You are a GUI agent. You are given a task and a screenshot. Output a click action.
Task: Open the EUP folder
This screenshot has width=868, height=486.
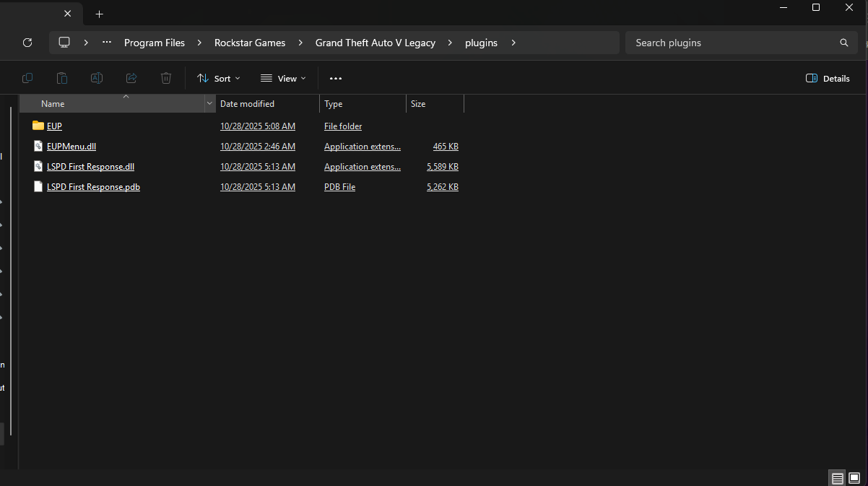(x=54, y=126)
